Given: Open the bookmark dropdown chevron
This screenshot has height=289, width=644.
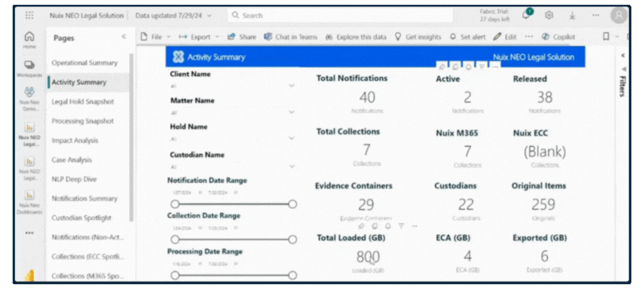Looking at the screenshot, I should (x=617, y=37).
